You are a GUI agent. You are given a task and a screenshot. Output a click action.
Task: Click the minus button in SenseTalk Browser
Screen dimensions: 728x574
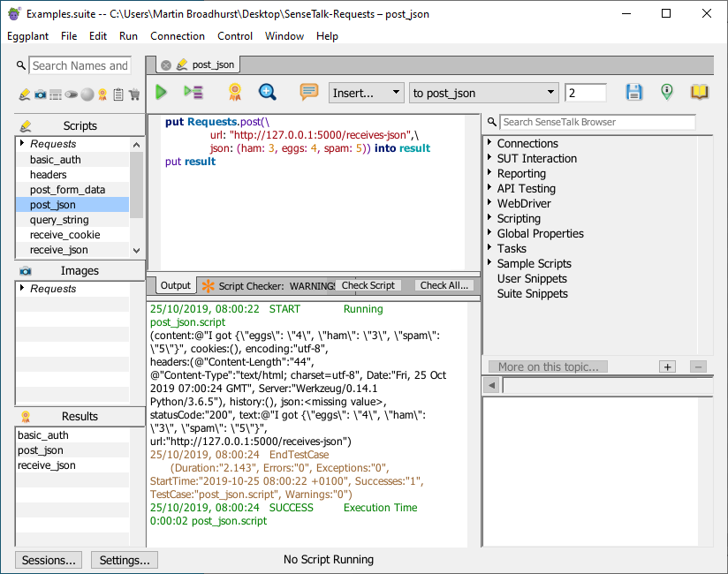coord(698,367)
